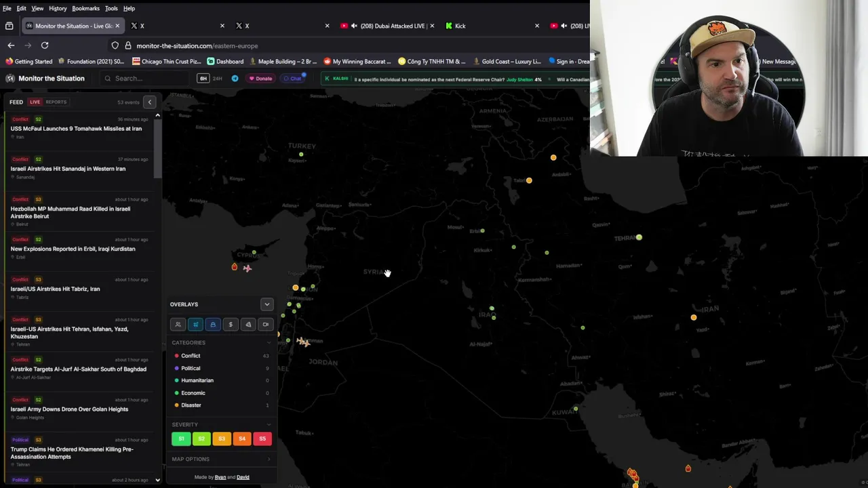The height and width of the screenshot is (488, 868).
Task: Filter by severity S4
Action: coord(242,439)
